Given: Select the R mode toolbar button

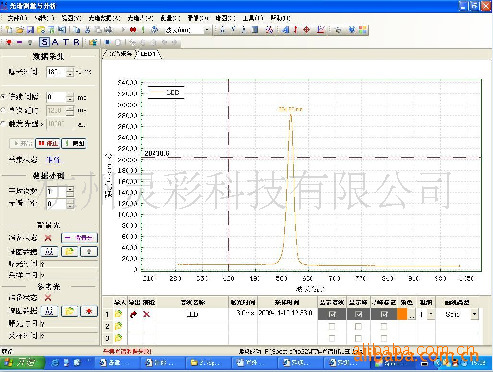Looking at the screenshot, I should tap(76, 42).
